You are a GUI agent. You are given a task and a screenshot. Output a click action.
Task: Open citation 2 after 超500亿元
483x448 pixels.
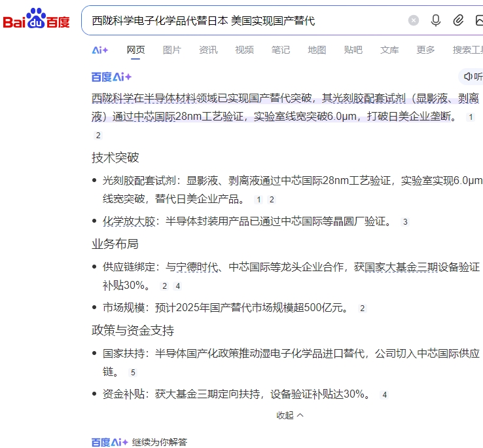(x=363, y=308)
